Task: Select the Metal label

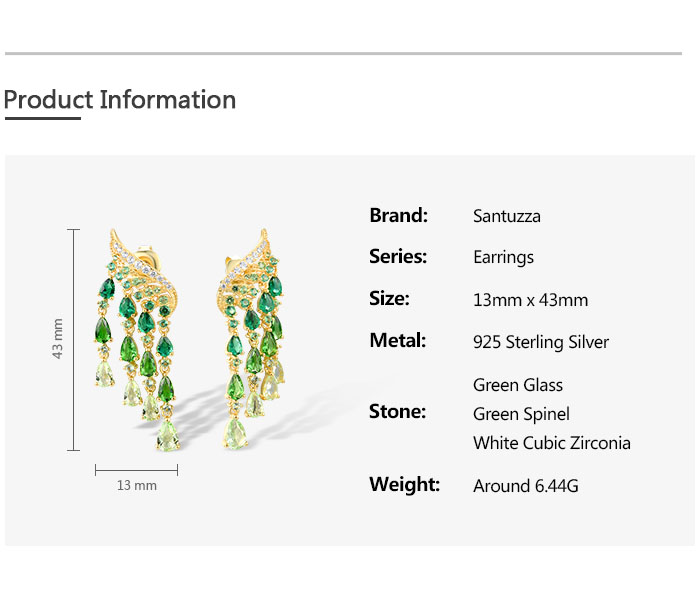Action: pos(398,341)
